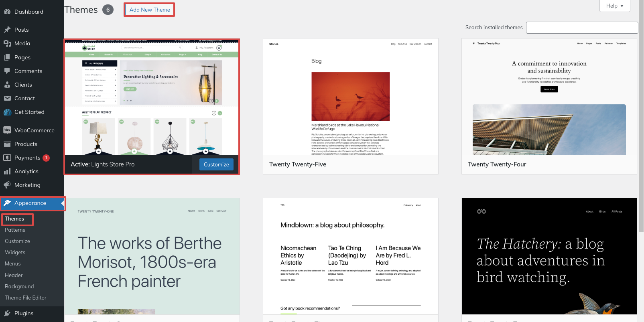
Task: Click the Get Started icon
Action: tap(7, 112)
